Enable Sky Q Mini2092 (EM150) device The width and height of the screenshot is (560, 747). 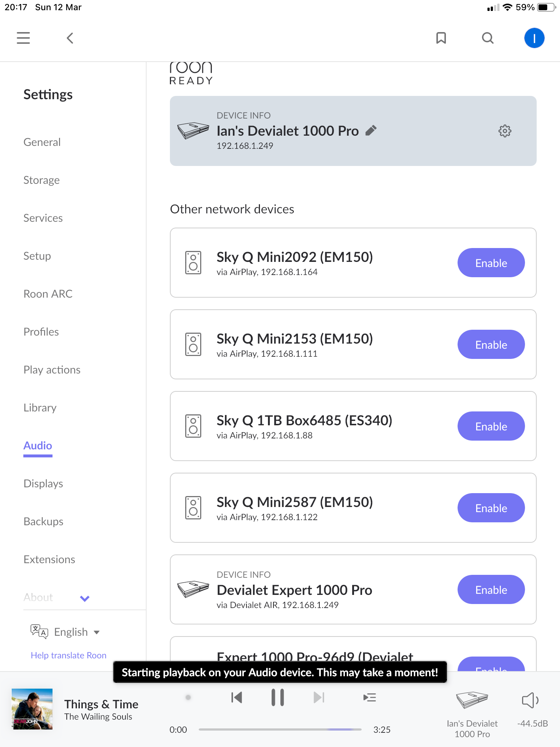[x=491, y=263]
